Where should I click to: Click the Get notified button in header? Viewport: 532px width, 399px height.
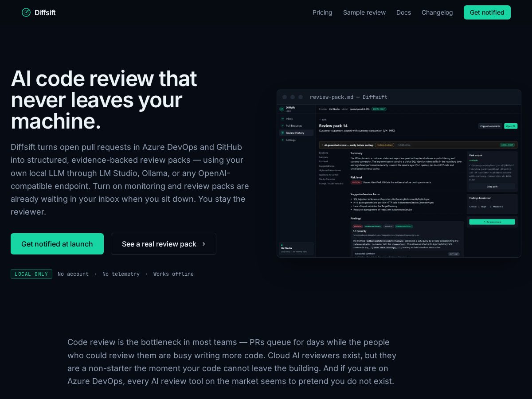click(x=487, y=12)
